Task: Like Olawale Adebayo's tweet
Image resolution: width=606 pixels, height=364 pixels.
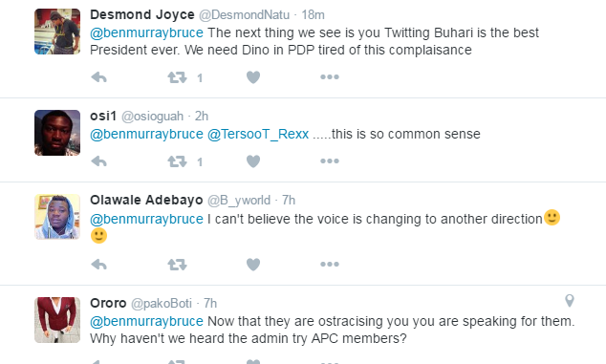Action: point(253,265)
